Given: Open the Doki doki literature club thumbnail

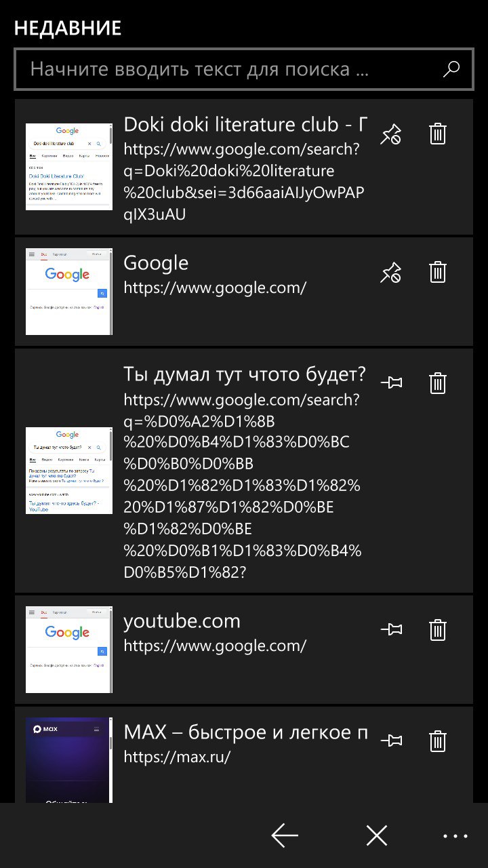Looking at the screenshot, I should (69, 167).
